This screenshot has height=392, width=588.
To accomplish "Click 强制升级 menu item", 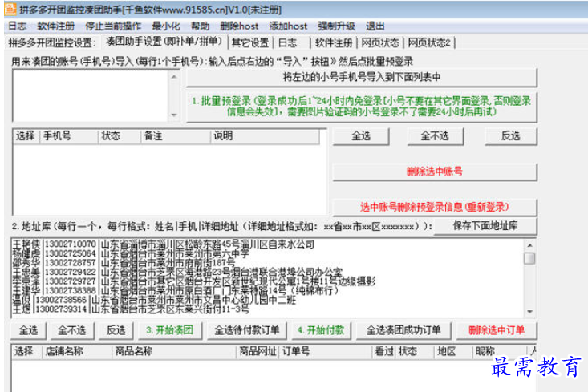I will [x=336, y=26].
